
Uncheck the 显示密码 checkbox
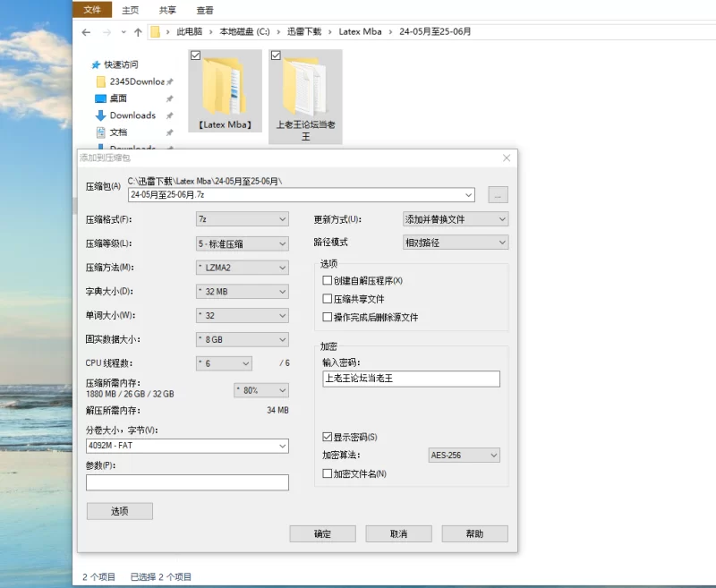pos(327,437)
